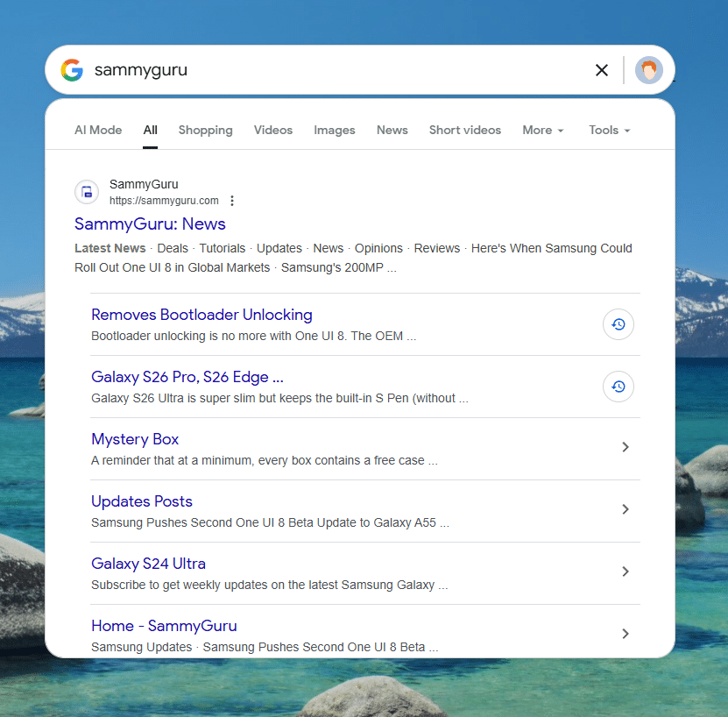728x717 pixels.
Task: Open three-dot options next to sammyguru.com
Action: (x=232, y=201)
